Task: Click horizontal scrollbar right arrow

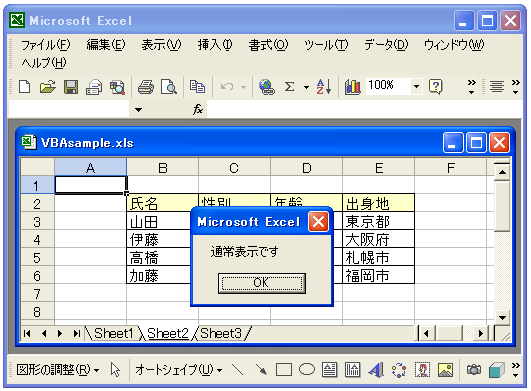Action: (x=480, y=334)
